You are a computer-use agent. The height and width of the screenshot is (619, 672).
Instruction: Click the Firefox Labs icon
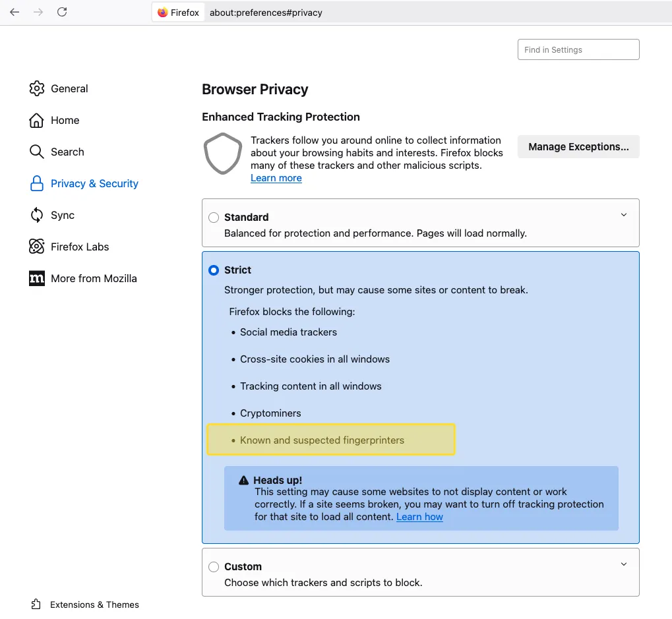[37, 247]
